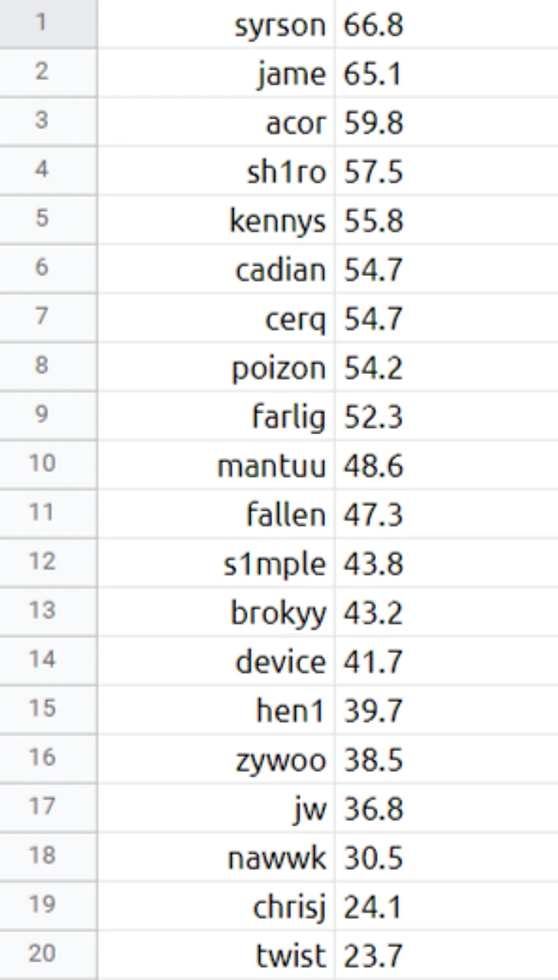558x980 pixels.
Task: Click the cell with value 54.2
Action: [x=373, y=368]
